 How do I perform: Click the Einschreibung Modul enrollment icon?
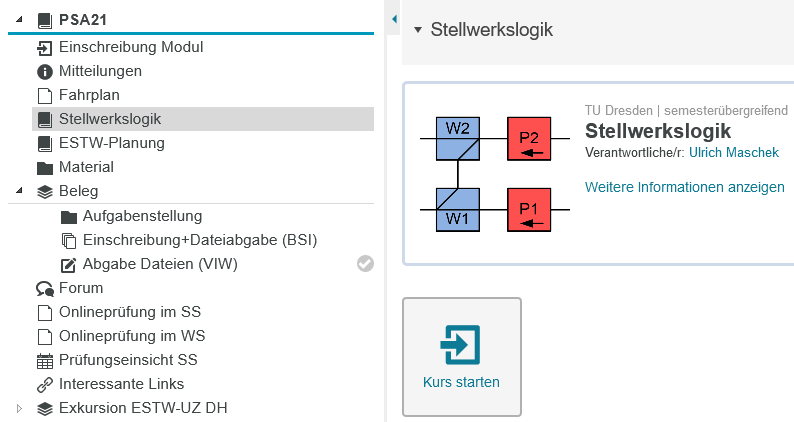tap(45, 48)
